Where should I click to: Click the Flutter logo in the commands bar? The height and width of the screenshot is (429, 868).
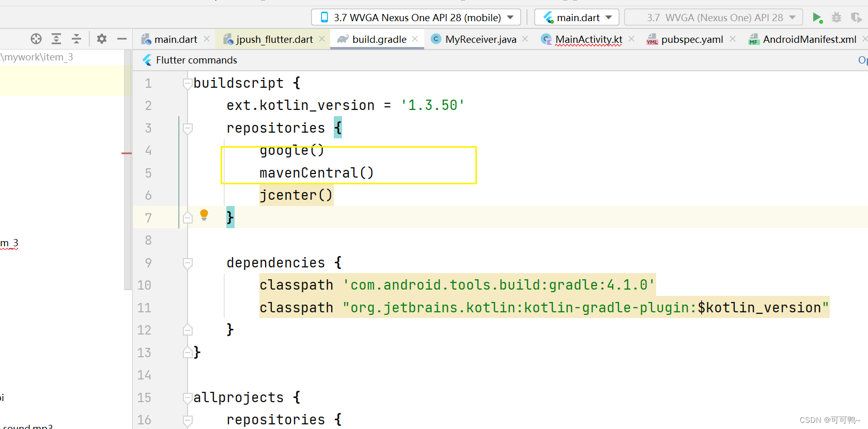pos(147,60)
